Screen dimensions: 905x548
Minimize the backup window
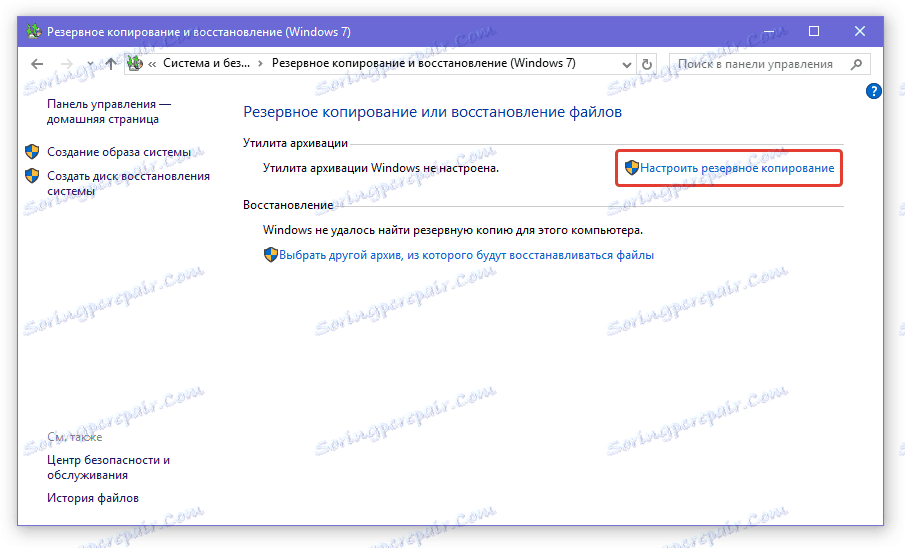pyautogui.click(x=768, y=31)
